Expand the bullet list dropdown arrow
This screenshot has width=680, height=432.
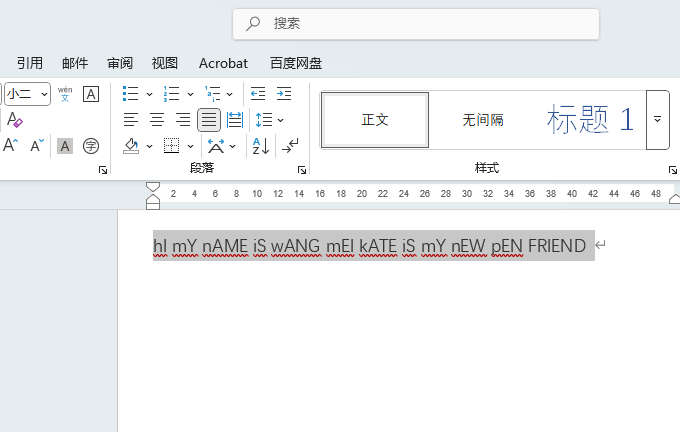pyautogui.click(x=149, y=94)
